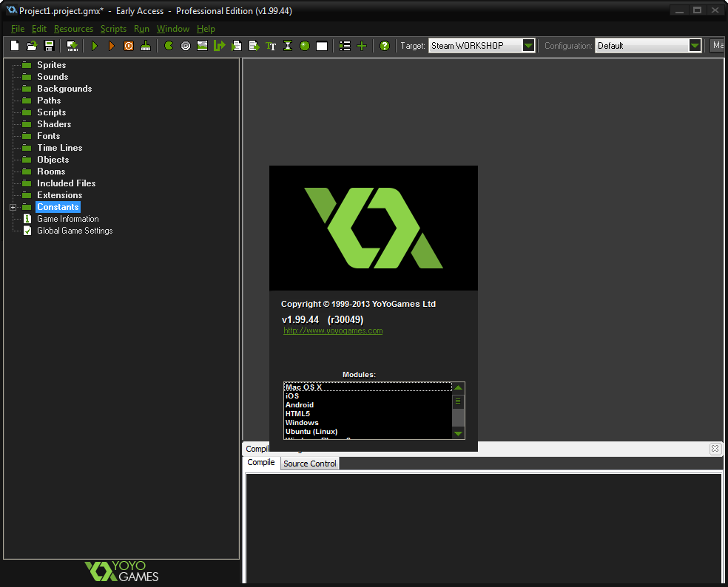
Task: Open global game settings list icon
Action: (x=345, y=46)
